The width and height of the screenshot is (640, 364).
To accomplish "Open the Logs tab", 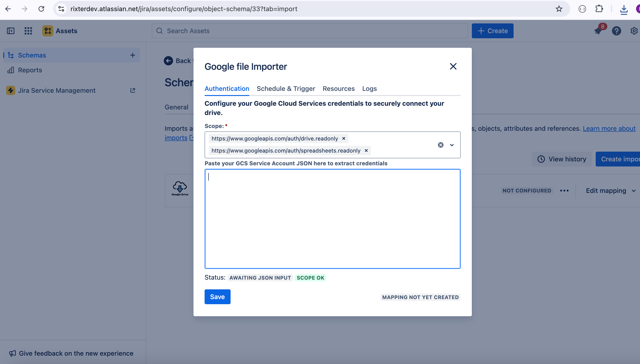I will click(x=369, y=89).
